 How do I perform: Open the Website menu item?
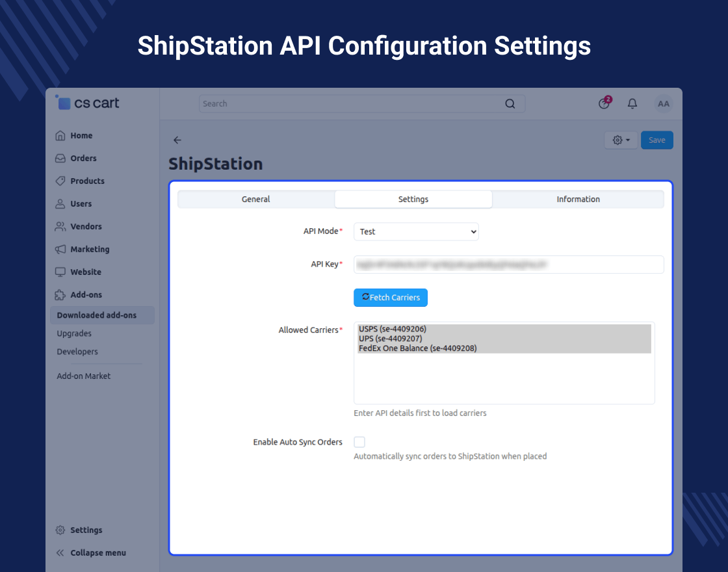(86, 272)
